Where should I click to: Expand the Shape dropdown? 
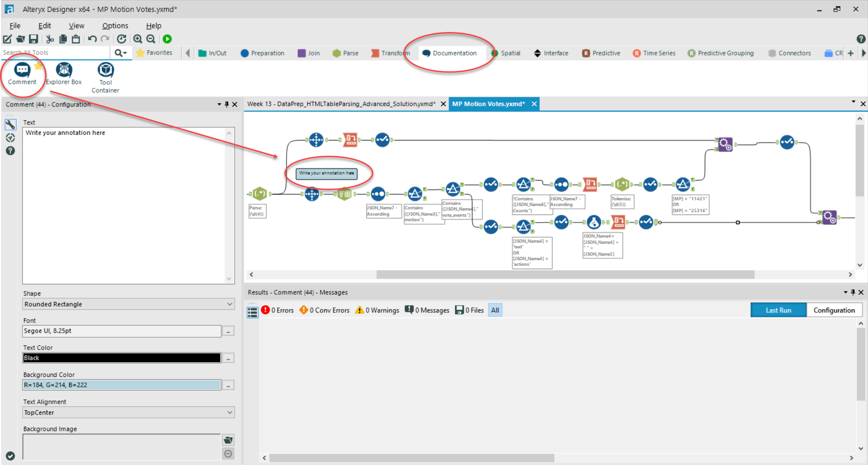coord(230,304)
